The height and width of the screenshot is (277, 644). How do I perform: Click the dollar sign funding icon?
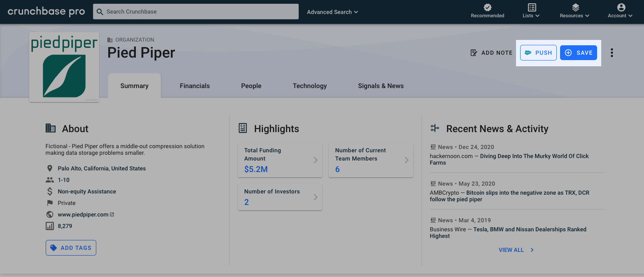point(50,191)
